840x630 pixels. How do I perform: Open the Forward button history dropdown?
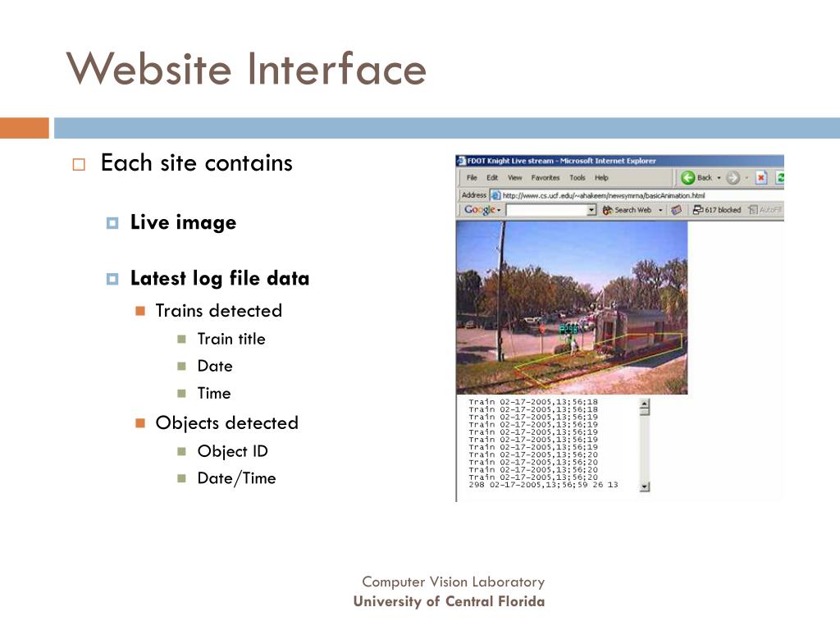[x=746, y=178]
